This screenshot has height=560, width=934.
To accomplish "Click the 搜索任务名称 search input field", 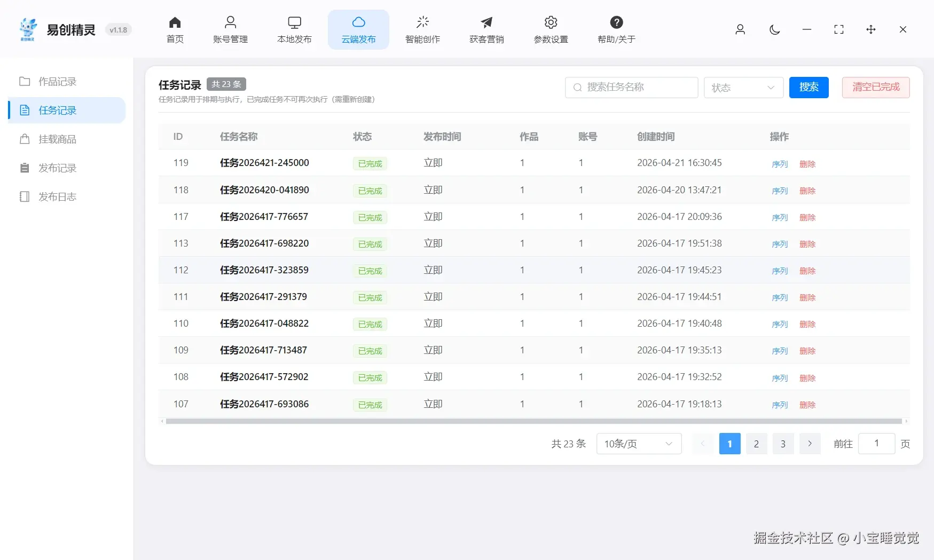I will [631, 87].
